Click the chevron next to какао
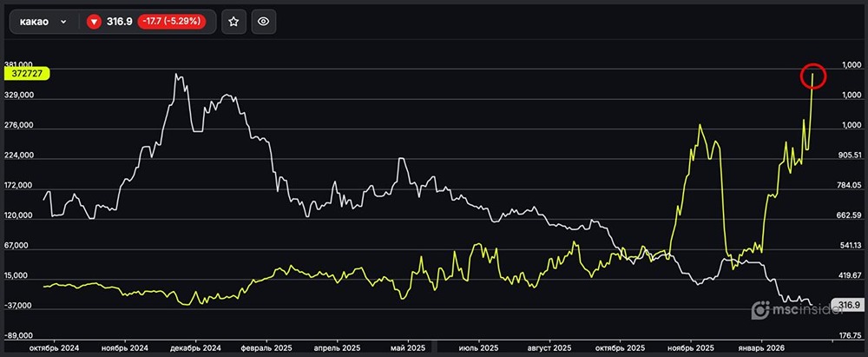Image resolution: width=868 pixels, height=357 pixels. [63, 22]
